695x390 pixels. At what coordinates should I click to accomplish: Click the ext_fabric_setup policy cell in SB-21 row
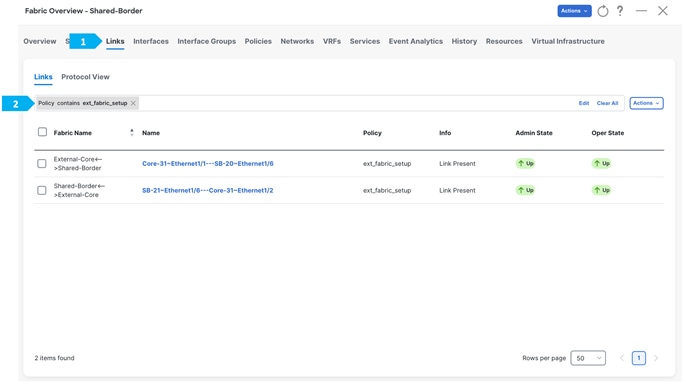387,190
